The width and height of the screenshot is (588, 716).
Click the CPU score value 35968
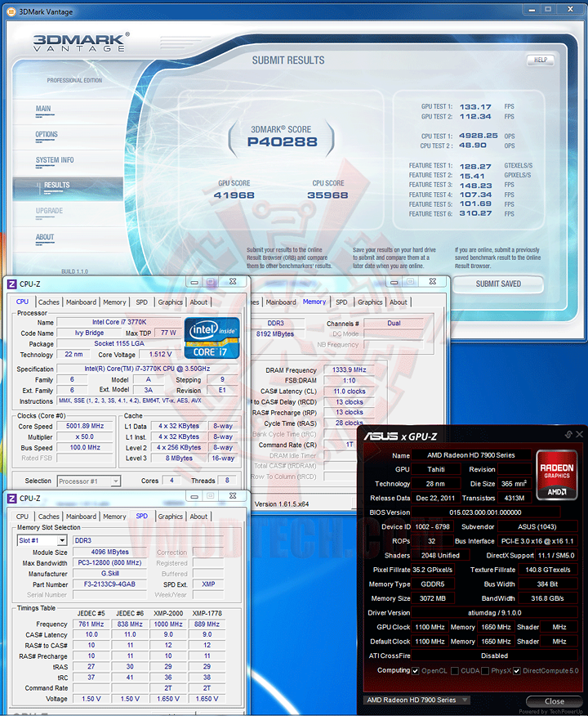tap(327, 195)
